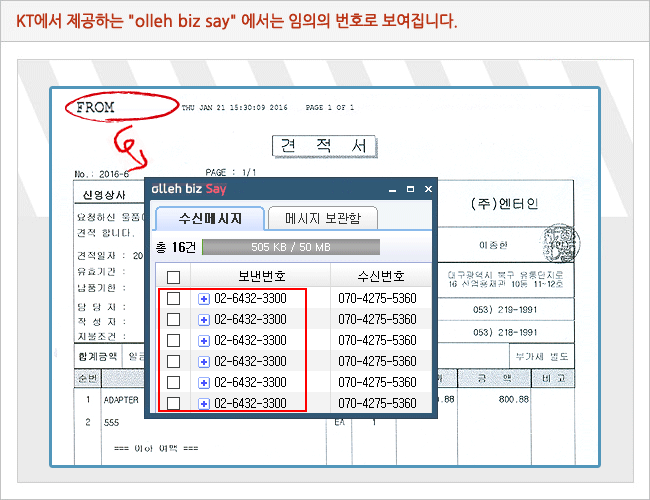Check the fourth message row checkbox
The height and width of the screenshot is (500, 650).
coord(173,362)
